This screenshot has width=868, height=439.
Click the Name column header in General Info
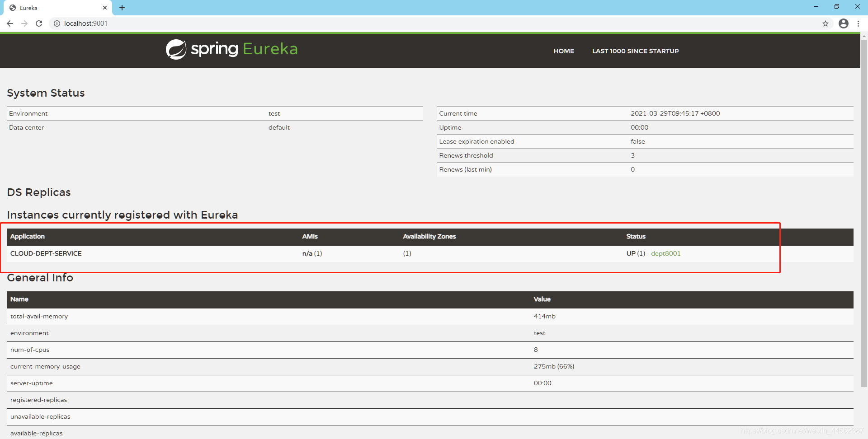click(19, 299)
